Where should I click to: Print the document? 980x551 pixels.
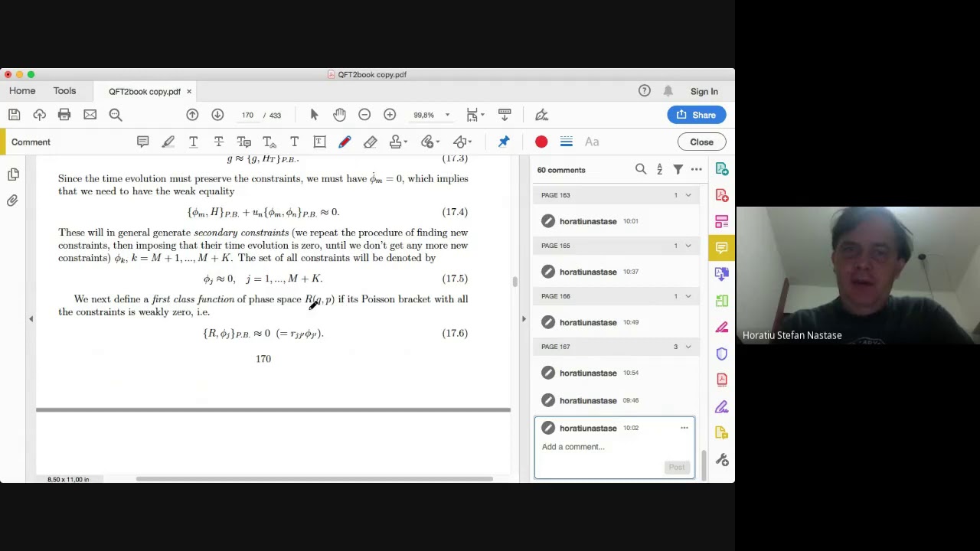(x=64, y=115)
